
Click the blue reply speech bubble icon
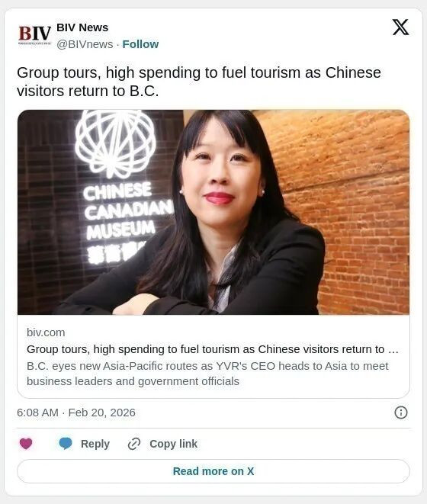coord(66,444)
